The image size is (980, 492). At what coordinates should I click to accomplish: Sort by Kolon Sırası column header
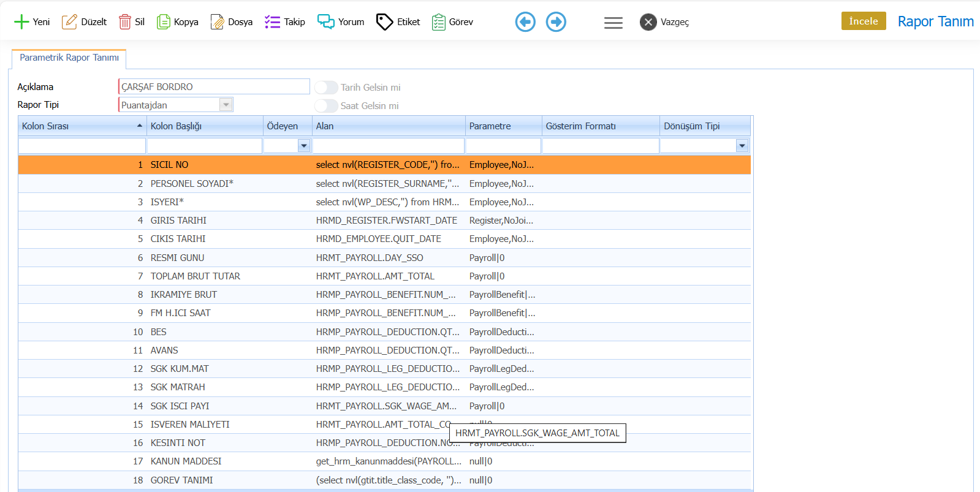click(x=82, y=126)
